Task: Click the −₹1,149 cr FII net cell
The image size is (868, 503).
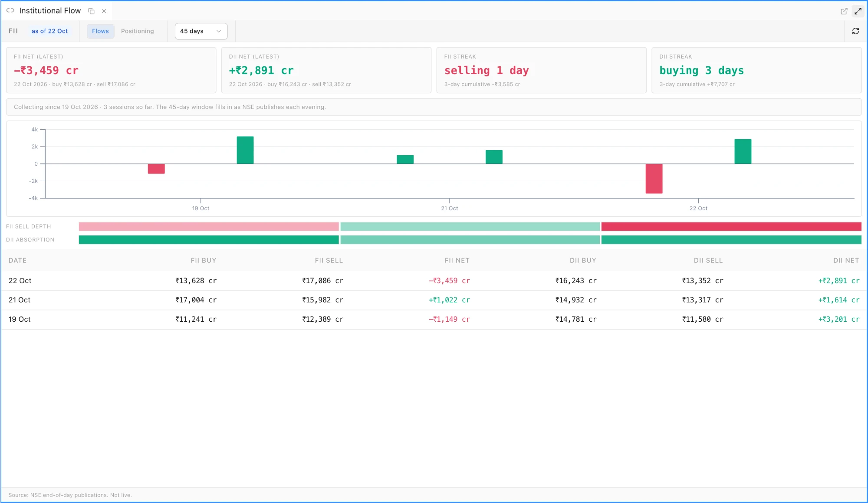Action: tap(450, 320)
